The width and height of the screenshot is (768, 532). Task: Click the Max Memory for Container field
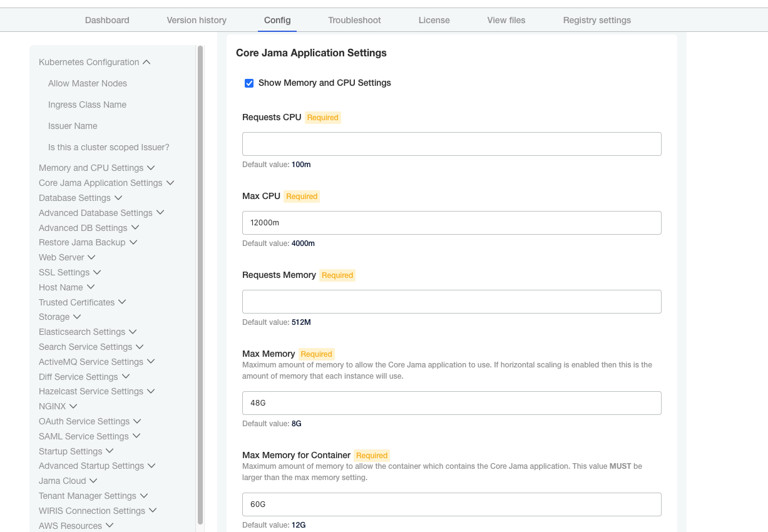452,504
